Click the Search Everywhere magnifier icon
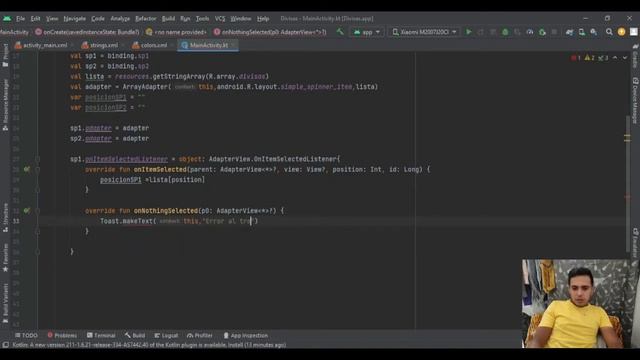 (609, 32)
